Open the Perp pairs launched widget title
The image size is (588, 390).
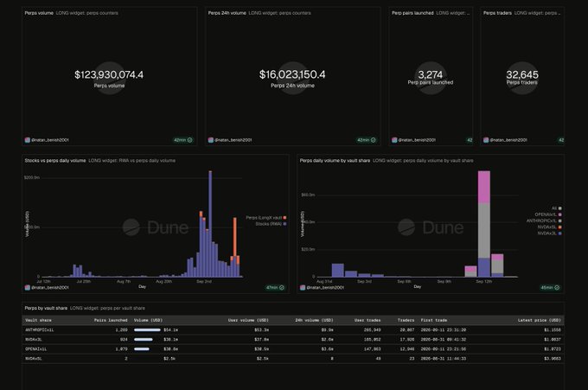[412, 13]
